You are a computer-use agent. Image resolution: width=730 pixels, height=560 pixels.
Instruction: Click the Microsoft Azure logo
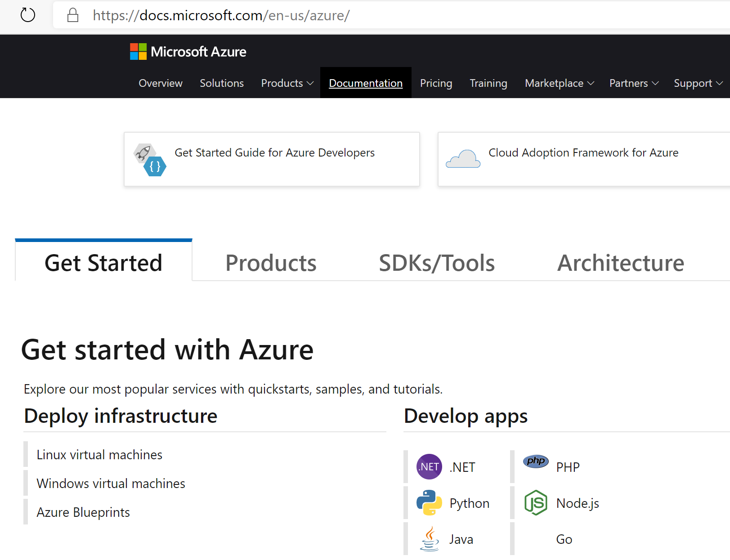(188, 51)
